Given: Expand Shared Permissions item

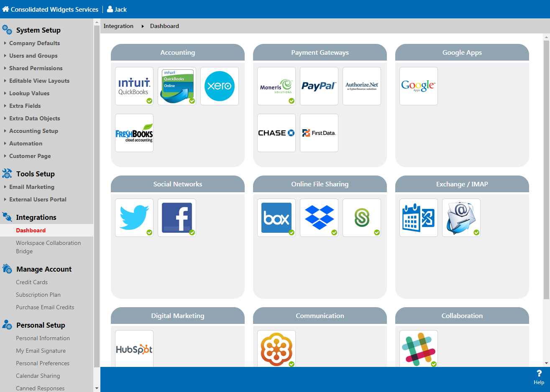Looking at the screenshot, I should 36,68.
